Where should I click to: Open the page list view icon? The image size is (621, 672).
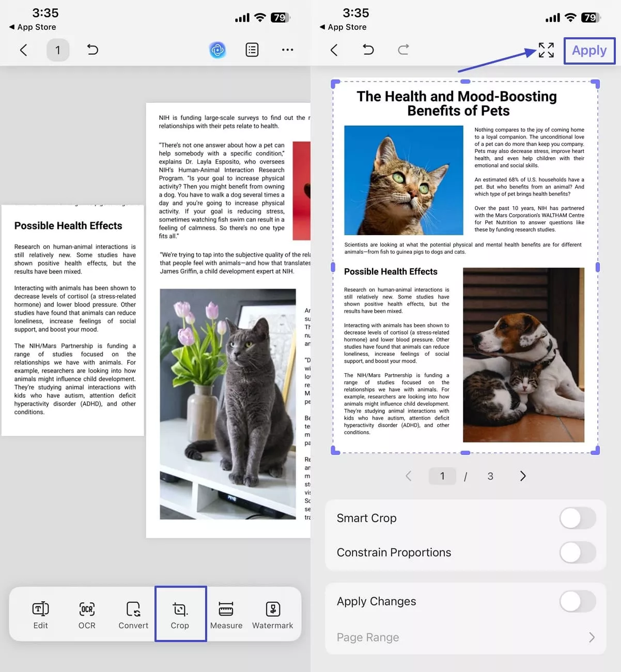[x=252, y=50]
